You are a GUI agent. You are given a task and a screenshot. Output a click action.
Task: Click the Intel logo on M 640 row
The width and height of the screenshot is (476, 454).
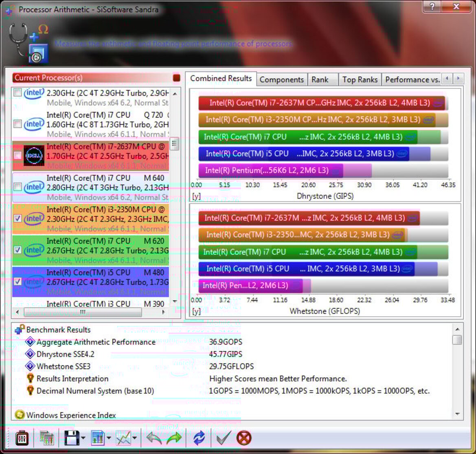click(x=34, y=187)
